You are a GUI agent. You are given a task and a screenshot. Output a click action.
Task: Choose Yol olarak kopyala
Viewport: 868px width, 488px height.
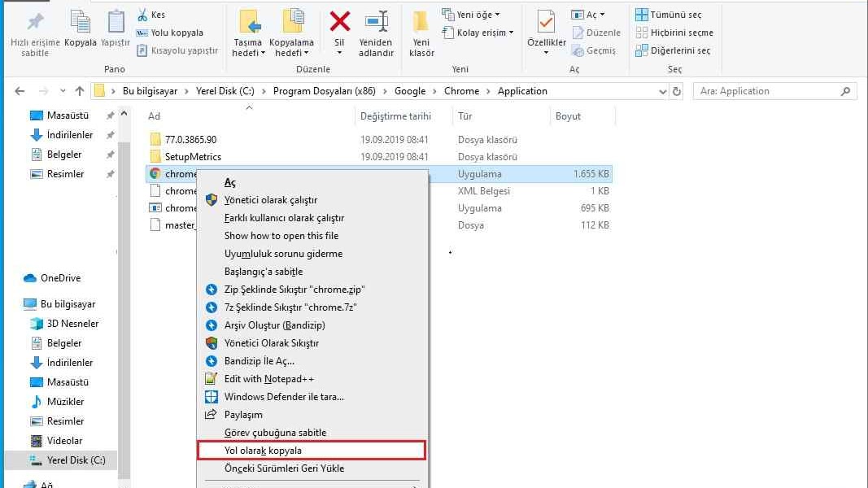click(312, 451)
